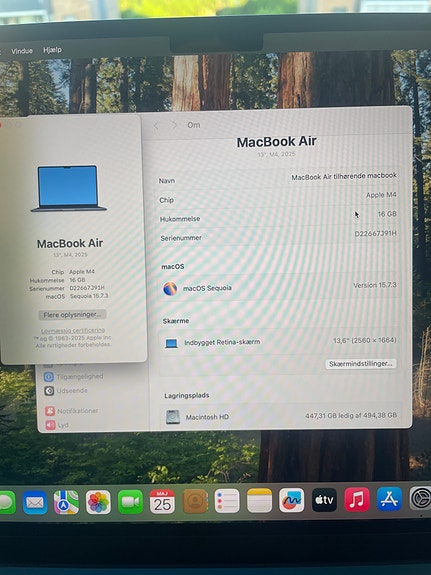Viewport: 431px width, 575px height.
Task: Open Music app in Dock
Action: pos(357,499)
